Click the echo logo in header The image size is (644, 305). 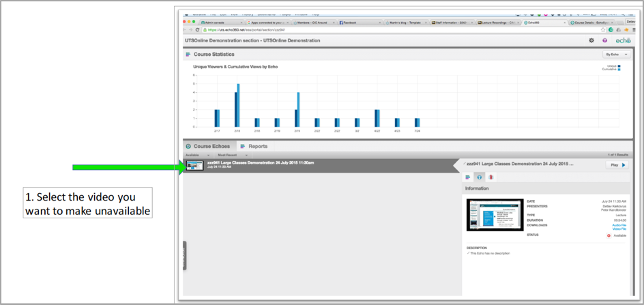[622, 41]
